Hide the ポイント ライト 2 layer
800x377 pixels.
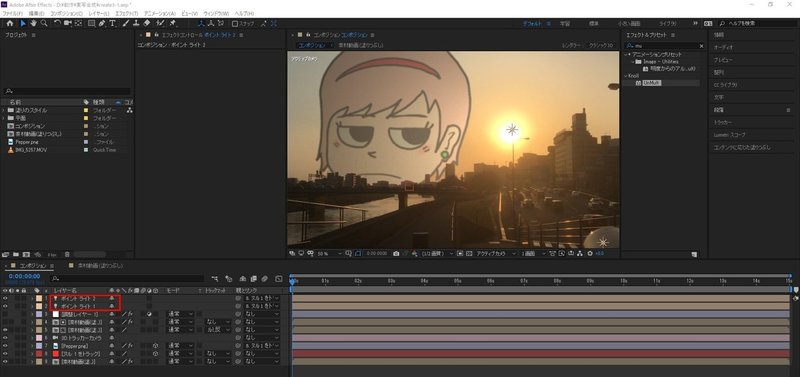pos(5,298)
